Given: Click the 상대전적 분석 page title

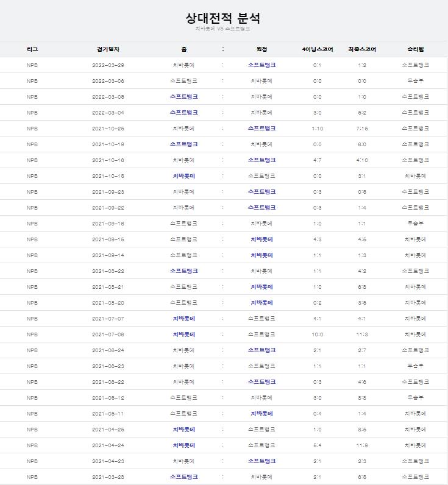Looking at the screenshot, I should click(222, 18).
